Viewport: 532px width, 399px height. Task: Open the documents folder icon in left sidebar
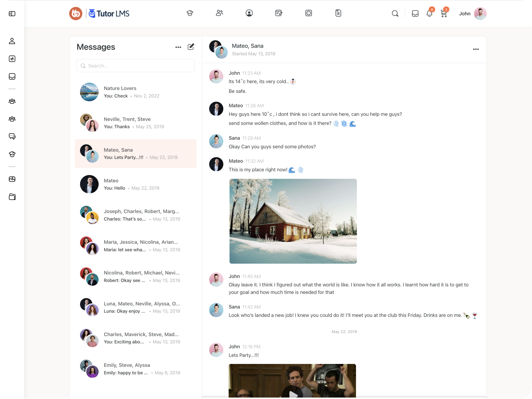[12, 197]
